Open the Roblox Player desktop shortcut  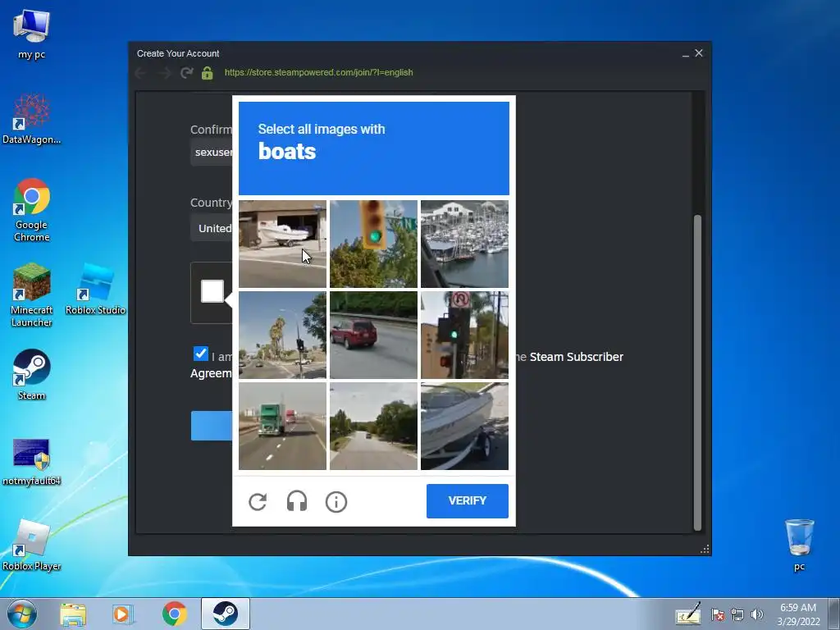click(x=32, y=546)
